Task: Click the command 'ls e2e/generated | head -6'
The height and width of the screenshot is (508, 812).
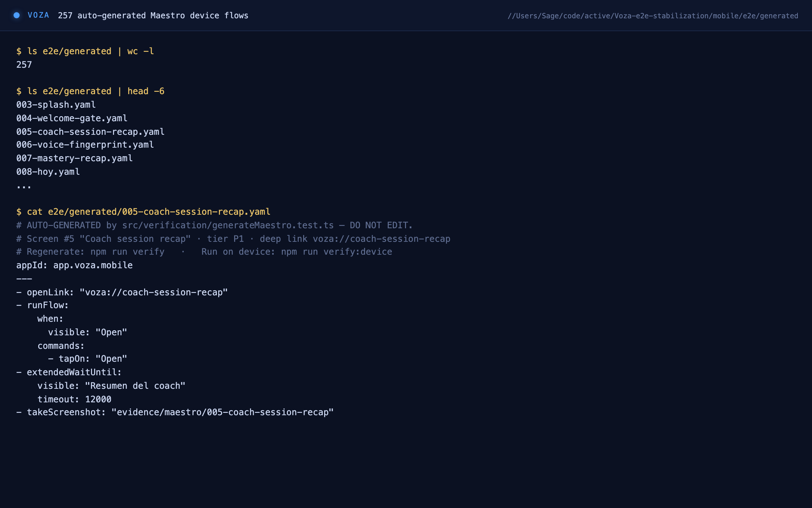Action: click(90, 91)
